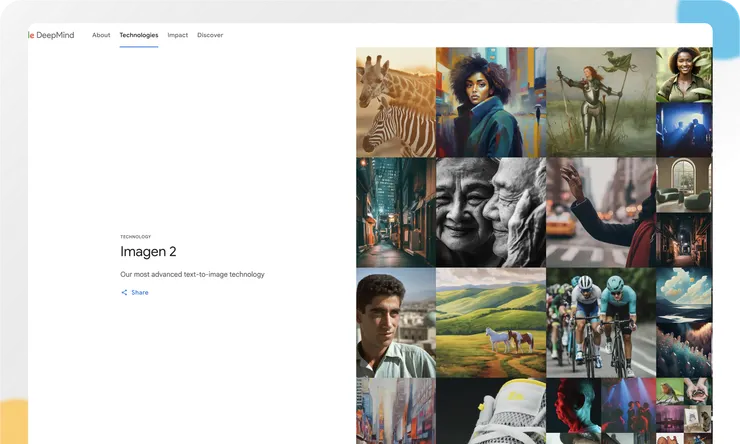Open the dark flower field image
Viewport: 740px width, 444px height.
coord(684,350)
